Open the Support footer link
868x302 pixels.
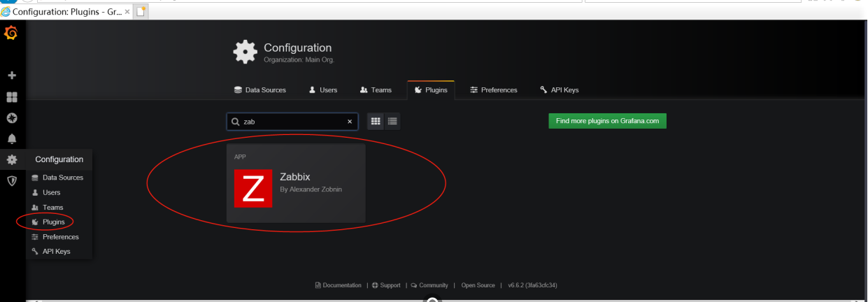pos(386,285)
